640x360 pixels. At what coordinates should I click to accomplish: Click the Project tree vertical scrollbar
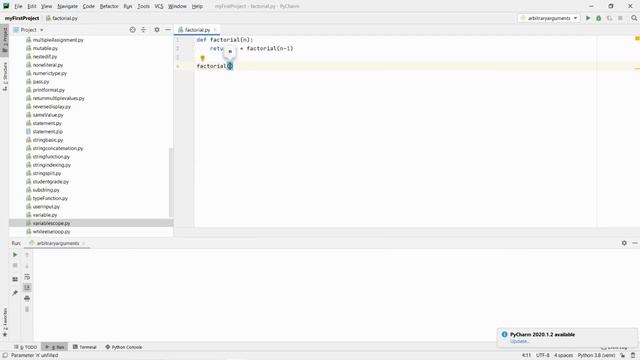click(x=171, y=182)
